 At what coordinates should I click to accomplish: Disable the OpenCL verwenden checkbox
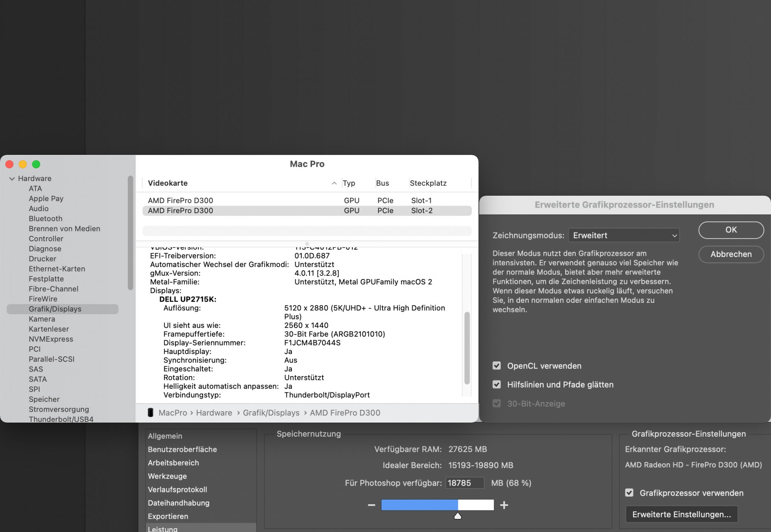pyautogui.click(x=497, y=366)
